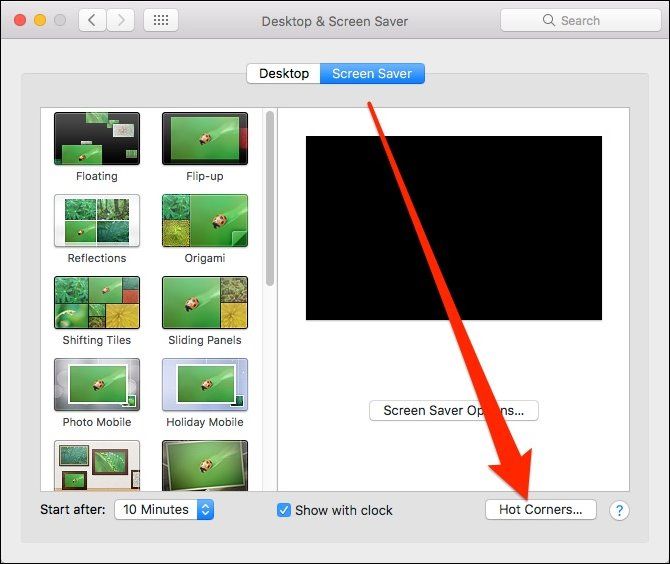Select the Floating screen saver thumbnail
Image resolution: width=670 pixels, height=564 pixels.
click(97, 138)
